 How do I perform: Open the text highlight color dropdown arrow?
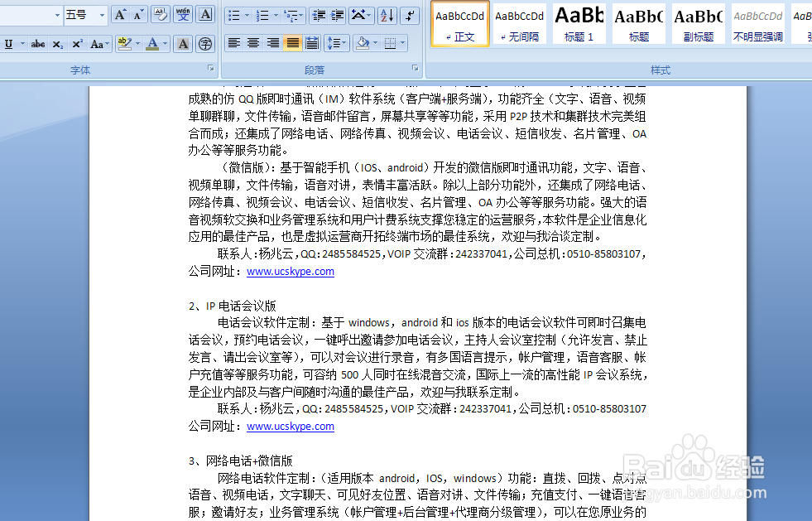[137, 44]
